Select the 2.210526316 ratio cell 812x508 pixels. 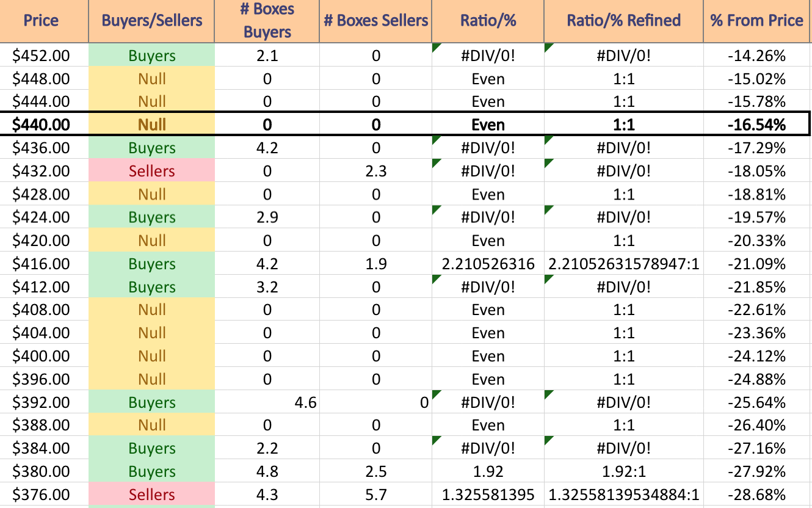(488, 264)
